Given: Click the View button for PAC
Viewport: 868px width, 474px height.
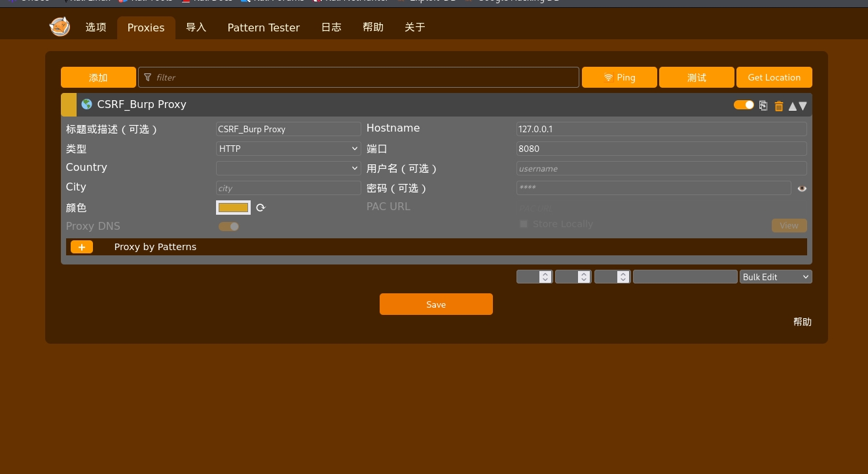Looking at the screenshot, I should pos(789,225).
